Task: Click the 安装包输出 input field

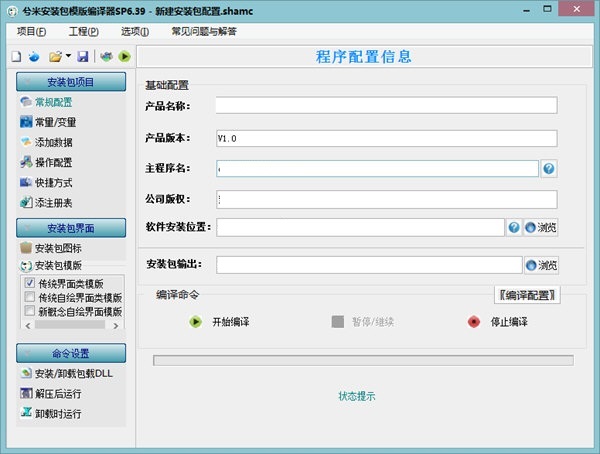Action: tap(369, 265)
